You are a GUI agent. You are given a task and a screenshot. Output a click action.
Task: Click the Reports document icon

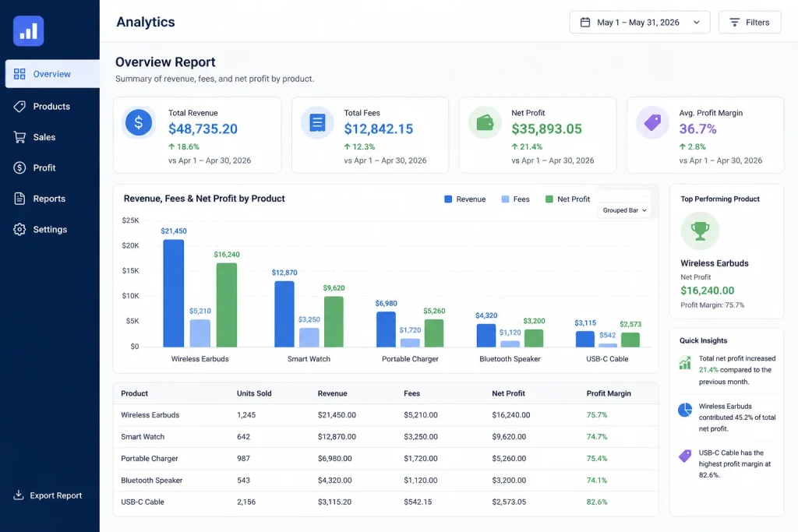pyautogui.click(x=19, y=199)
